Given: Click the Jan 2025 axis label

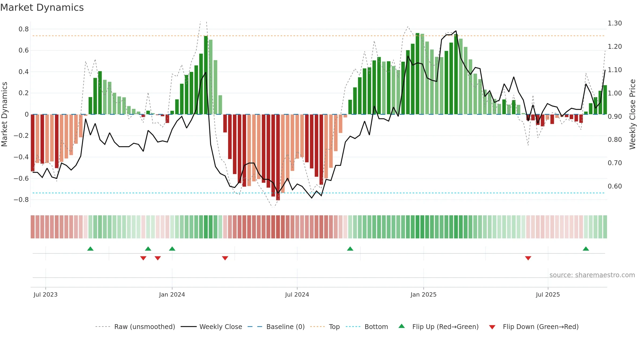Looking at the screenshot, I should (423, 294).
